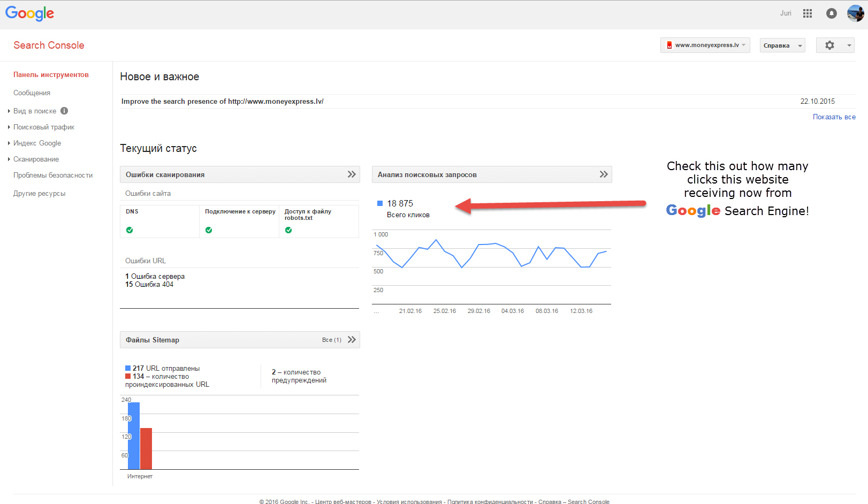The image size is (868, 504).
Task: Open Ошибки сканирования double-arrow icon
Action: click(352, 174)
